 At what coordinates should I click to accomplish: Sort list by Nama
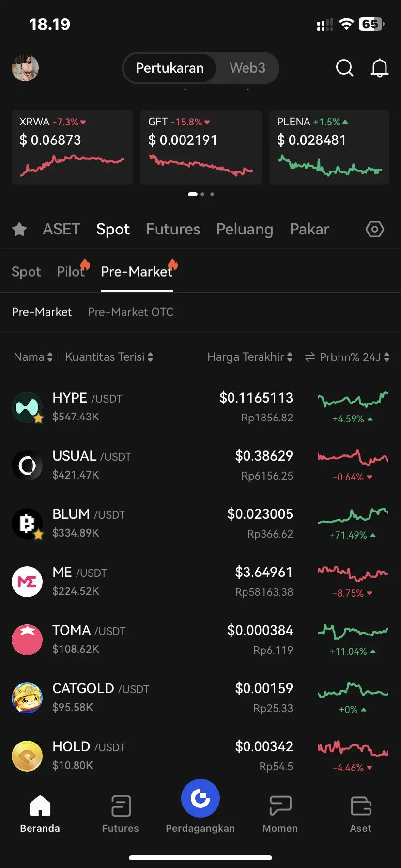tap(33, 357)
